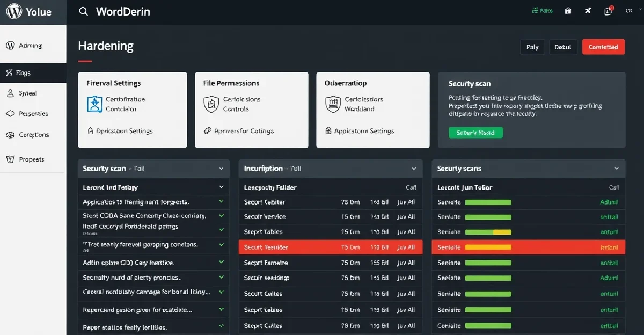Open the Dpricatoon Settings link
The image size is (644, 335).
[124, 131]
